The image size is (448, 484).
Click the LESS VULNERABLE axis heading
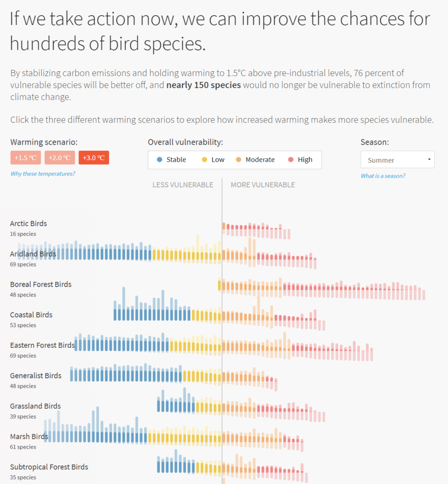[183, 185]
